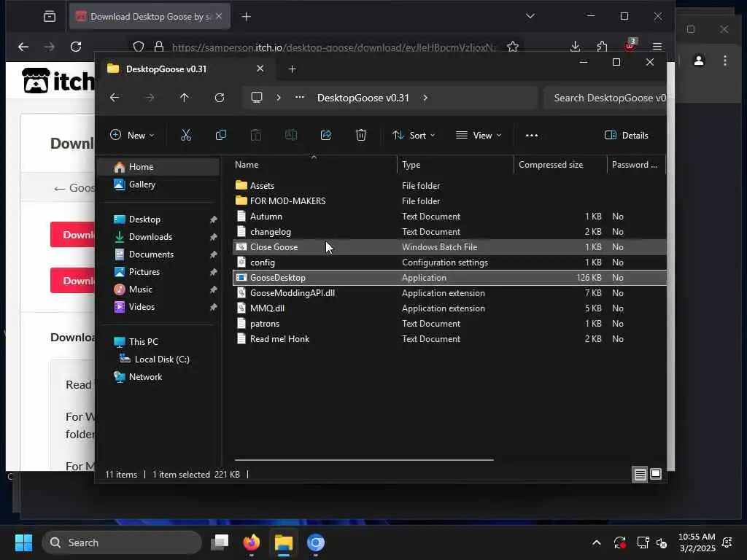Click the Cut scissors icon in Explorer toolbar
This screenshot has height=560, width=747.
tap(186, 135)
